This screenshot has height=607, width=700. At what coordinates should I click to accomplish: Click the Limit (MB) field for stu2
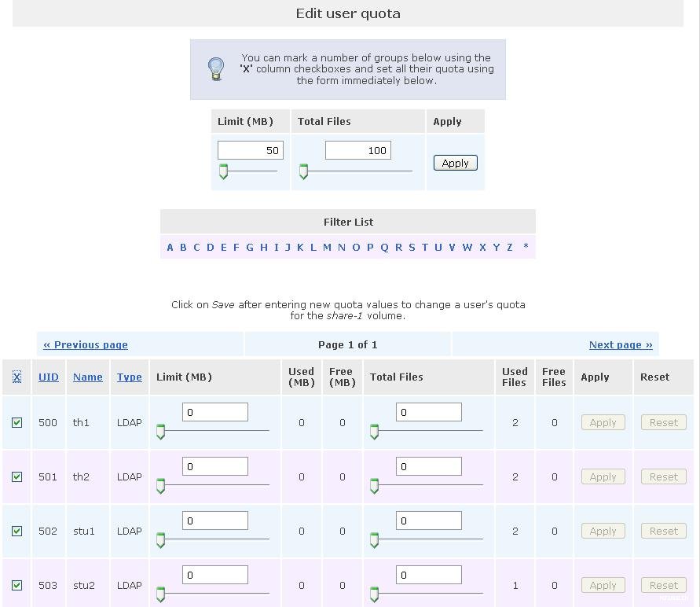pos(215,575)
